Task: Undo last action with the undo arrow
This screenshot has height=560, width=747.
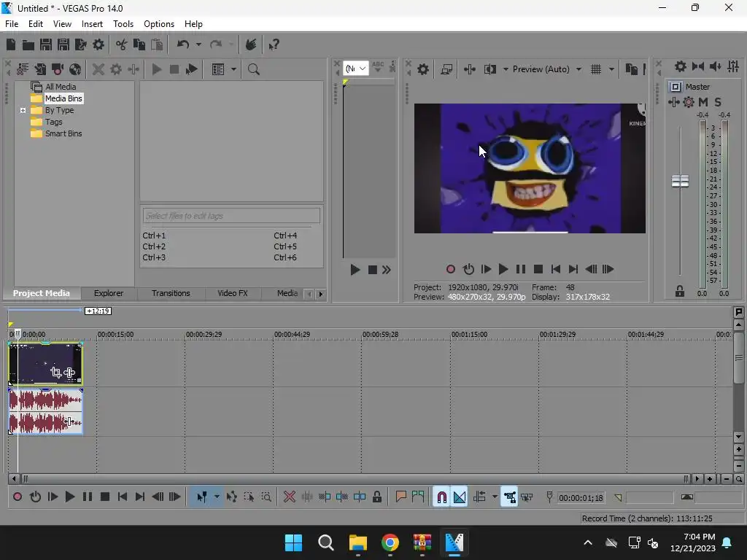Action: (x=183, y=44)
